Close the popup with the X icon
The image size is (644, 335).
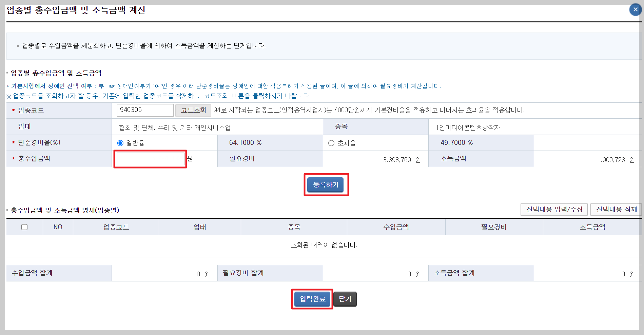[x=635, y=9]
